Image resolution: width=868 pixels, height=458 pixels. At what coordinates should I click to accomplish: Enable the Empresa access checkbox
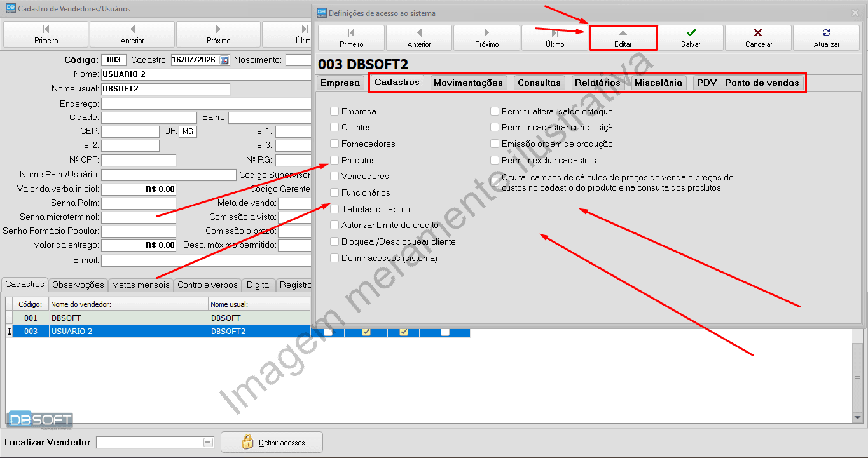(334, 111)
